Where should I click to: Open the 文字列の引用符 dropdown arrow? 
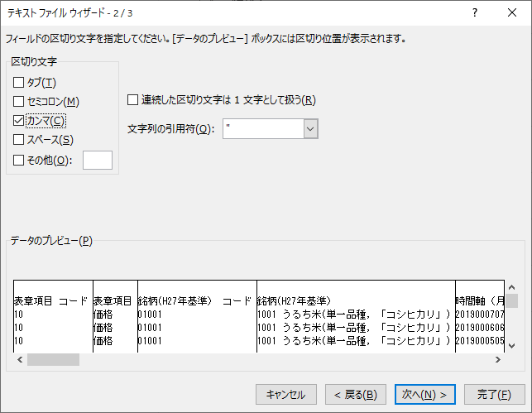[x=310, y=128]
